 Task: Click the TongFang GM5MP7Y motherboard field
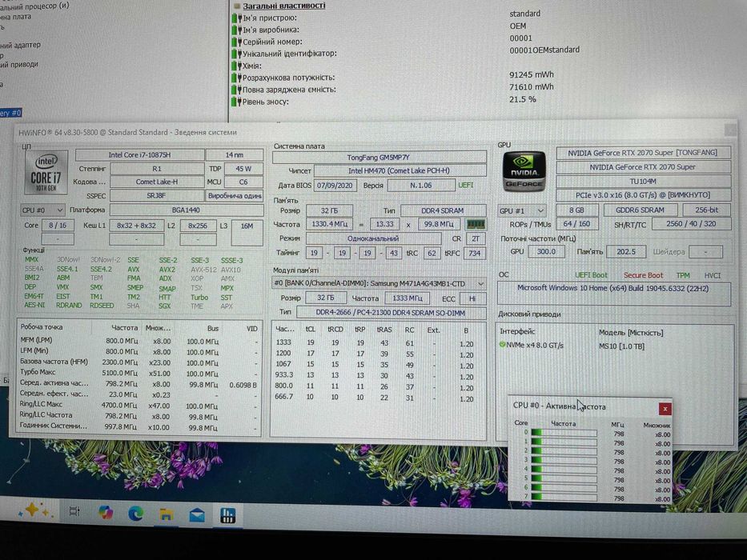pyautogui.click(x=380, y=157)
